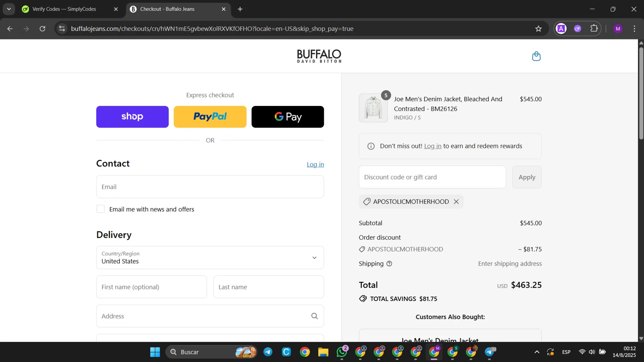Click the Enter shipping address text
Viewport: 644px width, 362px height.
(x=510, y=264)
